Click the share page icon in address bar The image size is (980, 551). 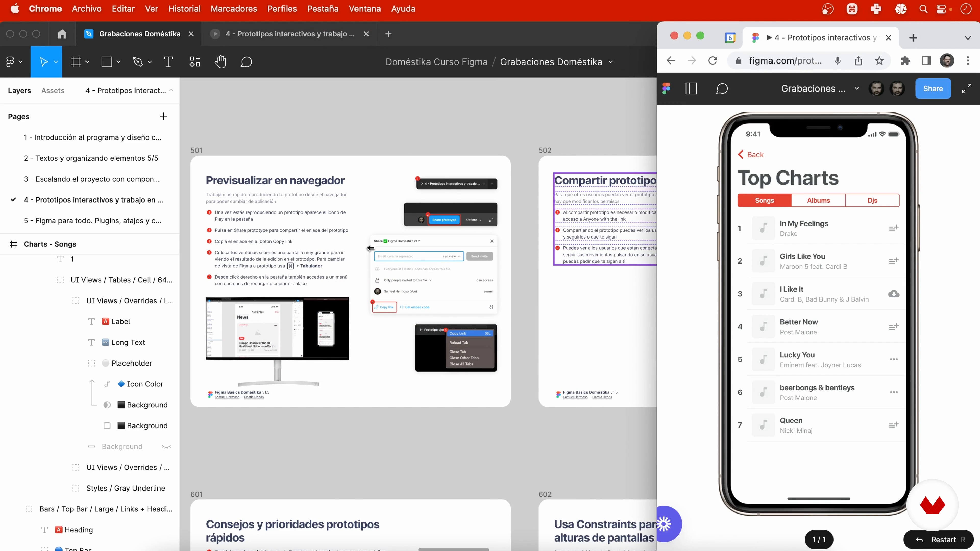pos(858,60)
